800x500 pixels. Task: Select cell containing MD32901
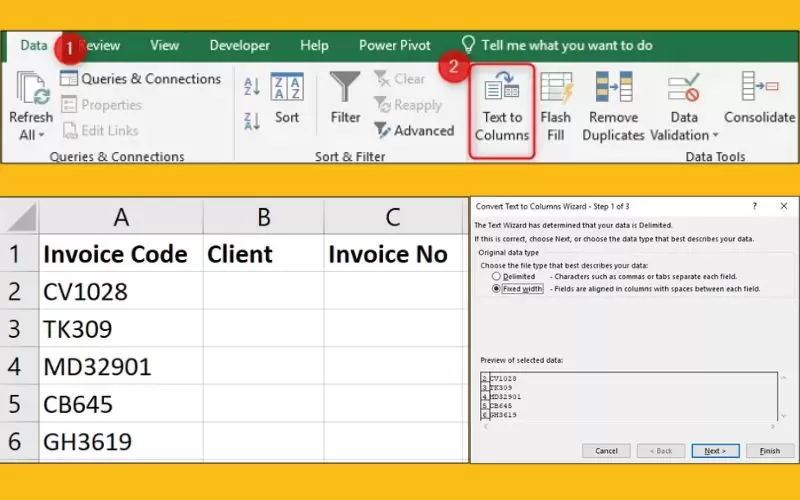coord(121,366)
